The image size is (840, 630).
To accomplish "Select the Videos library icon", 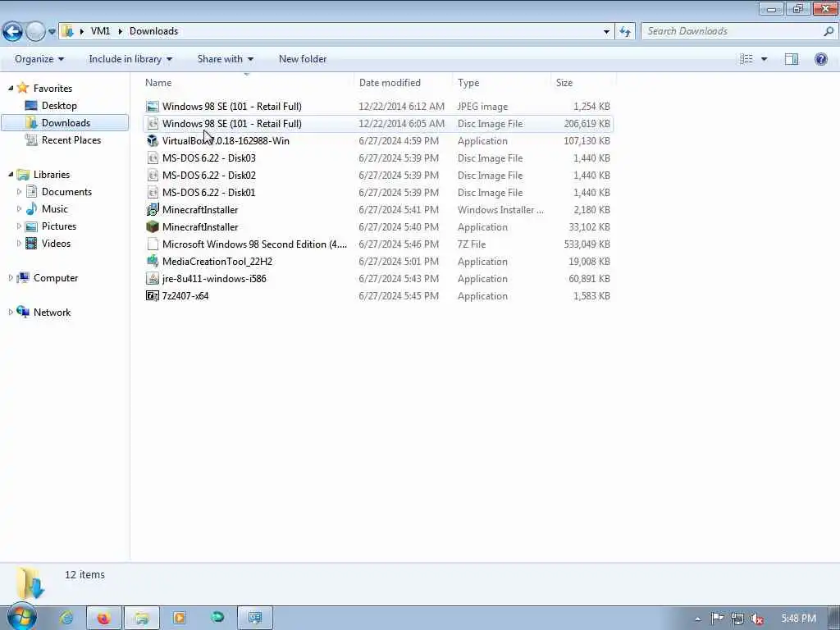I will (32, 243).
